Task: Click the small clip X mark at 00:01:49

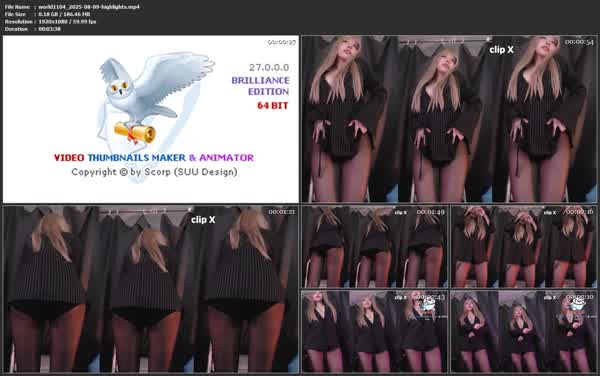Action: [401, 212]
